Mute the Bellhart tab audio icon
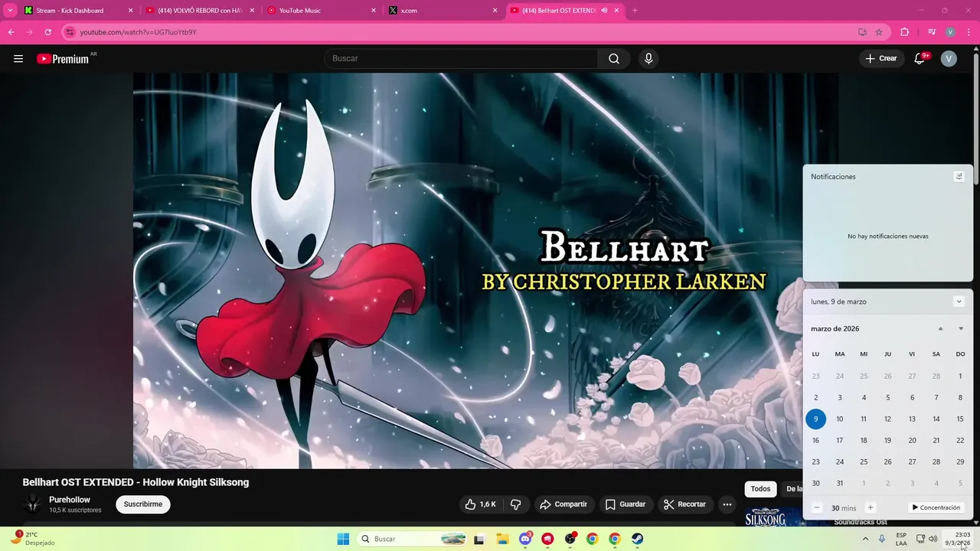The height and width of the screenshot is (551, 980). coord(604,11)
